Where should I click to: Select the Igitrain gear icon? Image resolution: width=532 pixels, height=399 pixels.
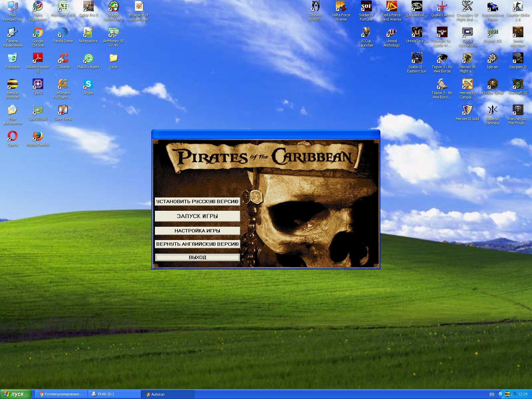(492, 61)
